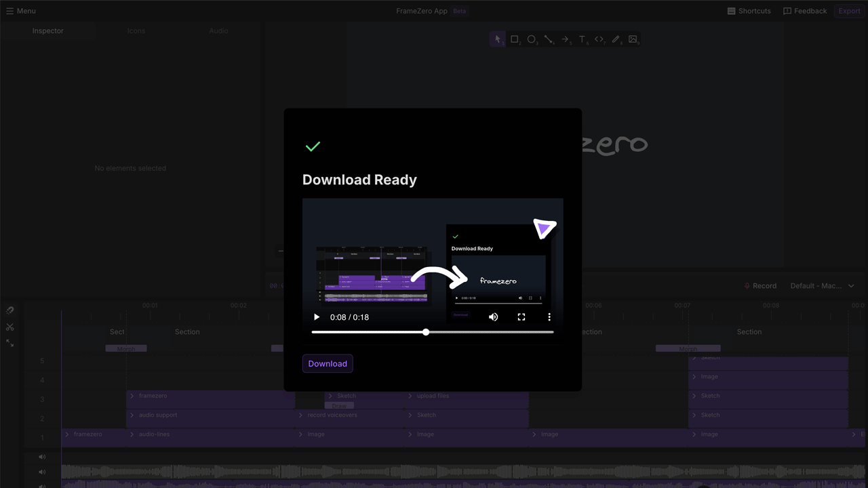The image size is (868, 488).
Task: Expand the audio-lines clip chevron
Action: click(x=132, y=434)
